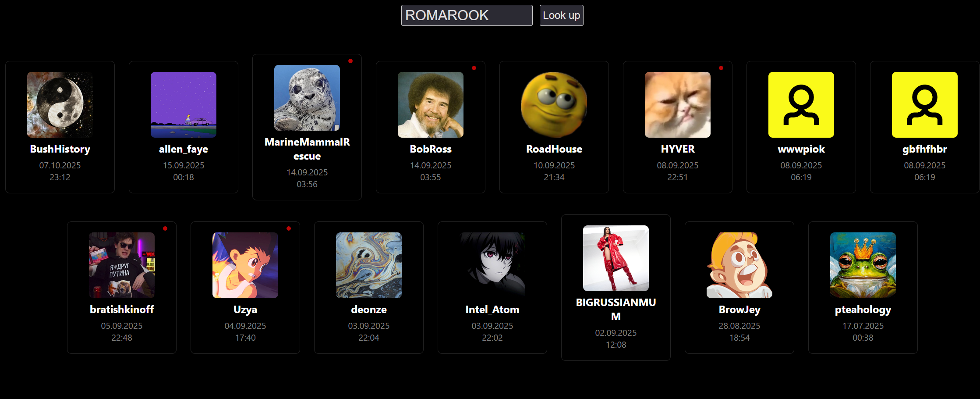Open BIGRUSSIANMUM red coat avatar

pyautogui.click(x=616, y=258)
